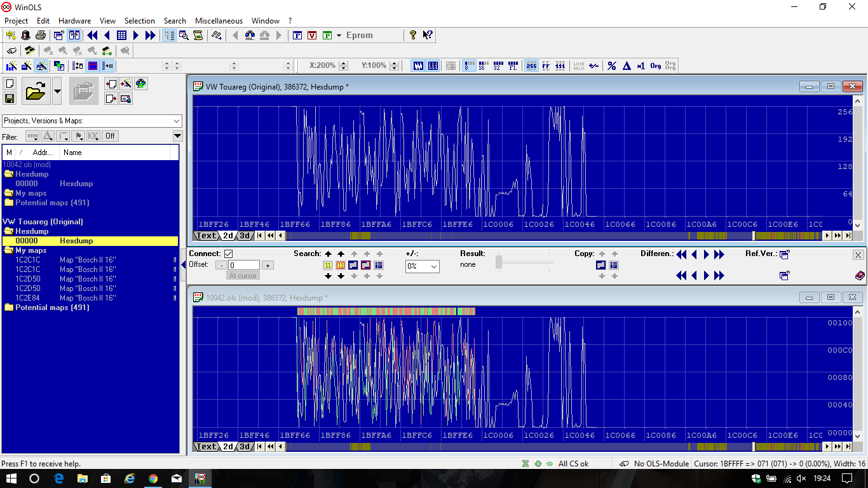
Task: Step forward with the single right arrow
Action: 135,36
